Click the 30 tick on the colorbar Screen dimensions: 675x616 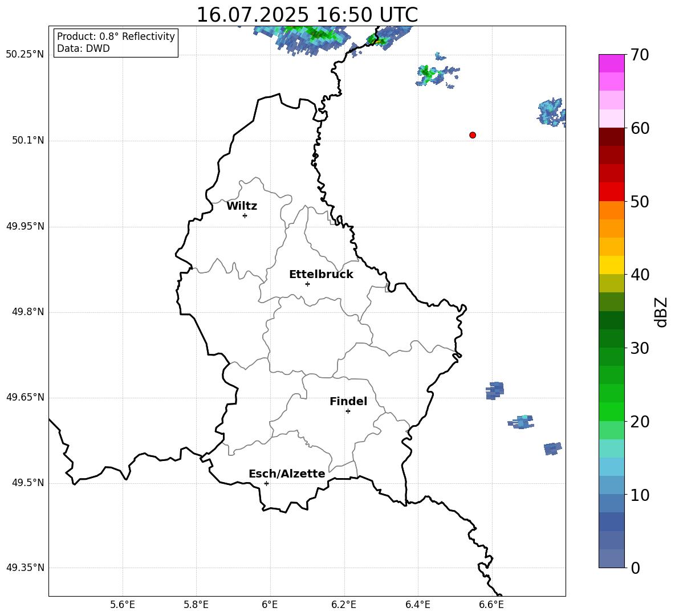(640, 348)
